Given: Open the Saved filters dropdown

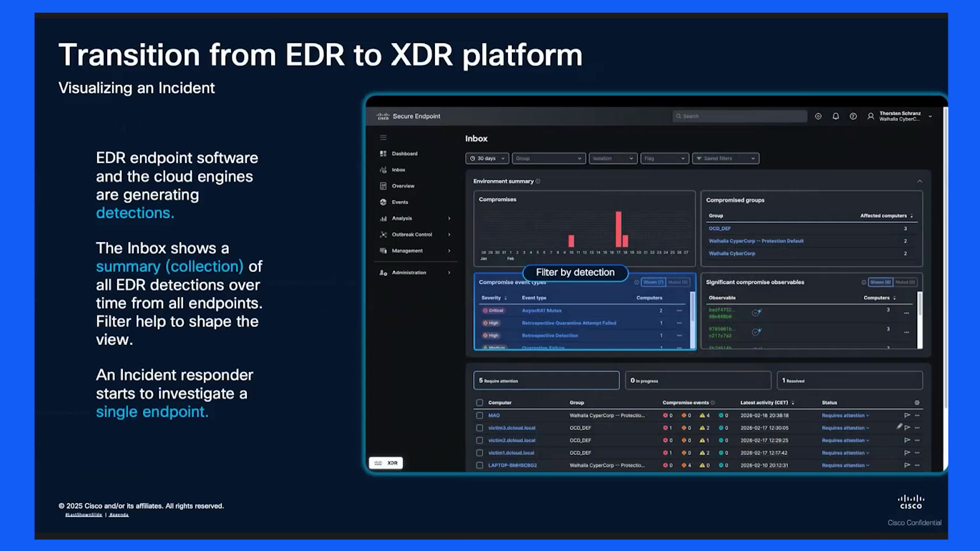Looking at the screenshot, I should coord(725,159).
